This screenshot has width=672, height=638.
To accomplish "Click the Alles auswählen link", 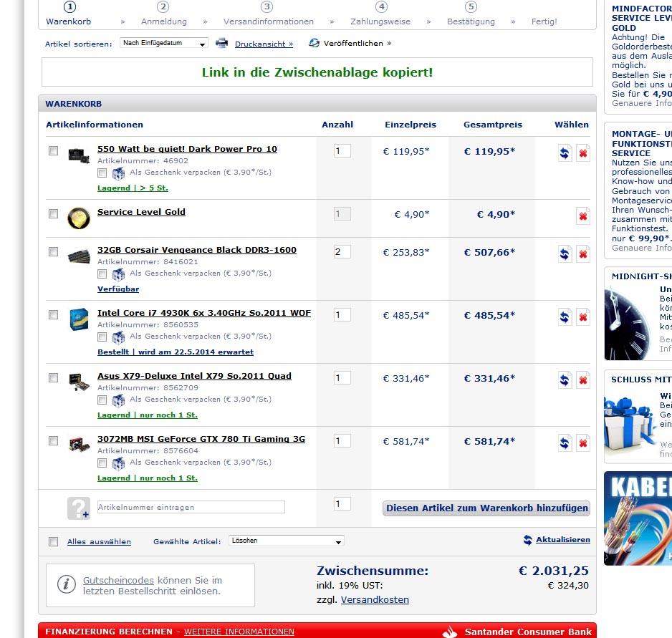I will coord(99,541).
